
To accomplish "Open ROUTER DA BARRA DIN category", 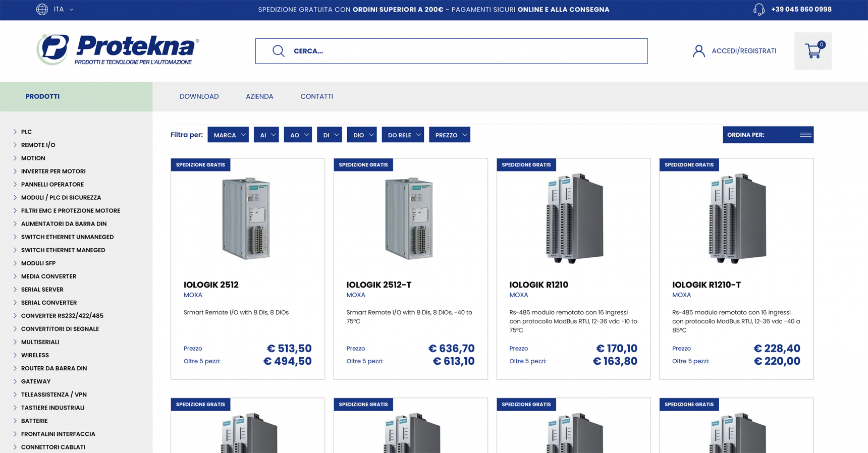I will (x=53, y=368).
